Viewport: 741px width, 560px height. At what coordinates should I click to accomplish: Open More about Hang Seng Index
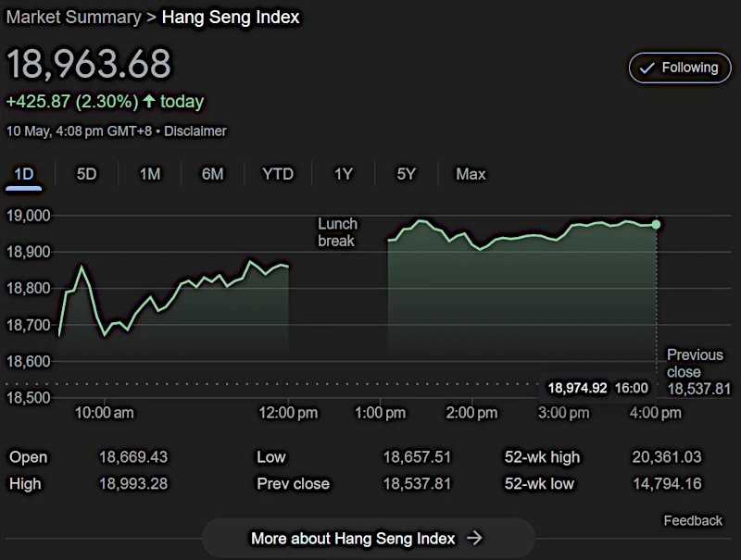368,539
